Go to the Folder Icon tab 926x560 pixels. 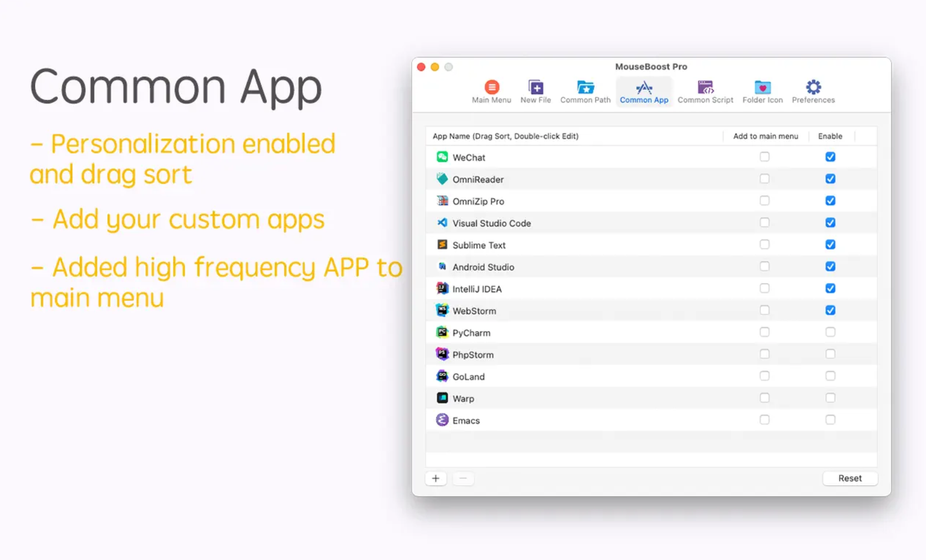click(x=762, y=92)
